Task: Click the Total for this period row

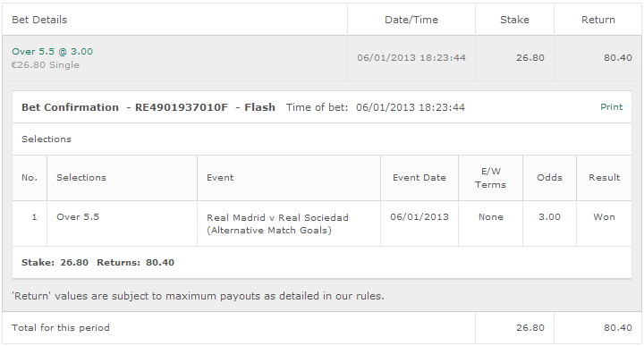Action: (x=322, y=327)
